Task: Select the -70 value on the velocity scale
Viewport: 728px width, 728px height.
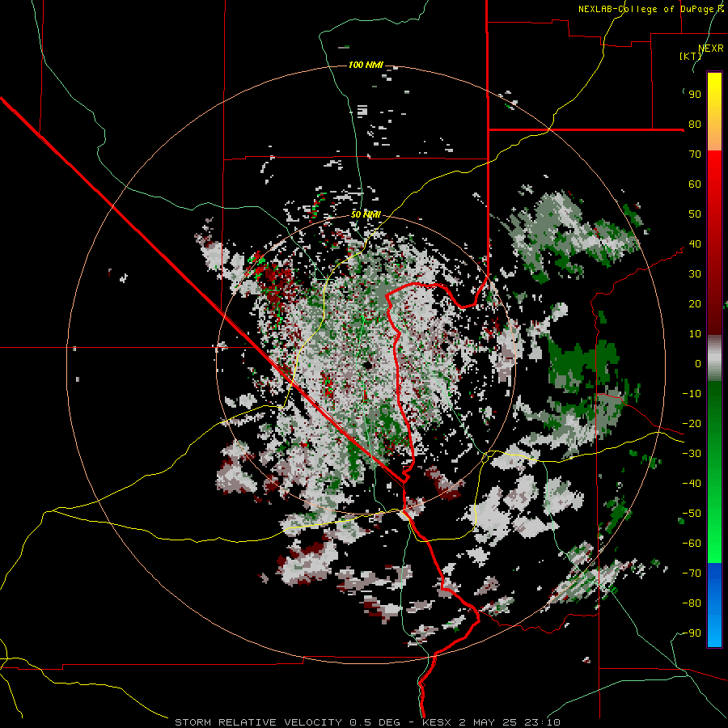Action: pyautogui.click(x=692, y=574)
